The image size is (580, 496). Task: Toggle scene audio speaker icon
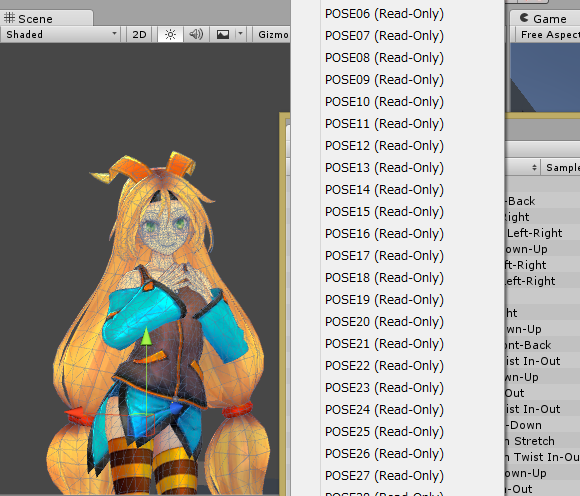pos(196,35)
